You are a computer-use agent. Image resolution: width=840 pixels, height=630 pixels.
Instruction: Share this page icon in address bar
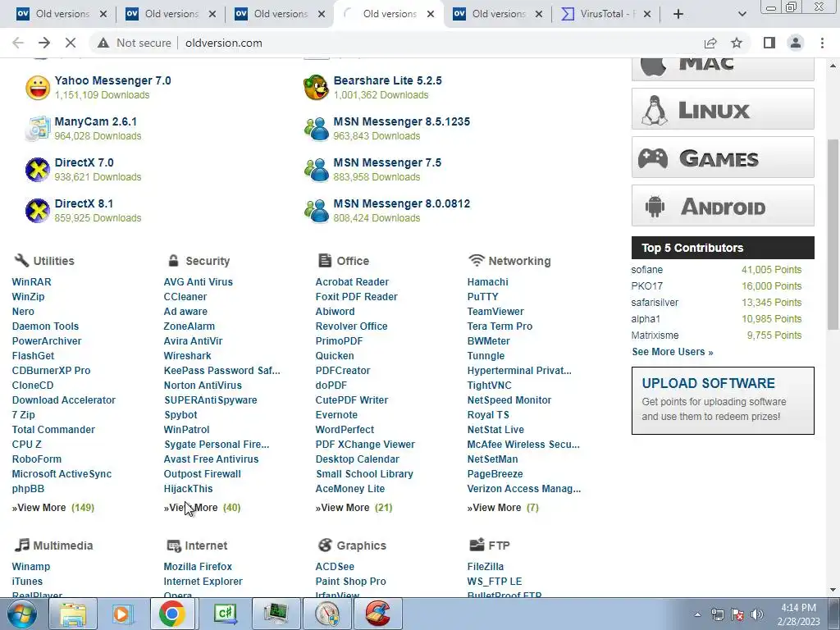(710, 43)
